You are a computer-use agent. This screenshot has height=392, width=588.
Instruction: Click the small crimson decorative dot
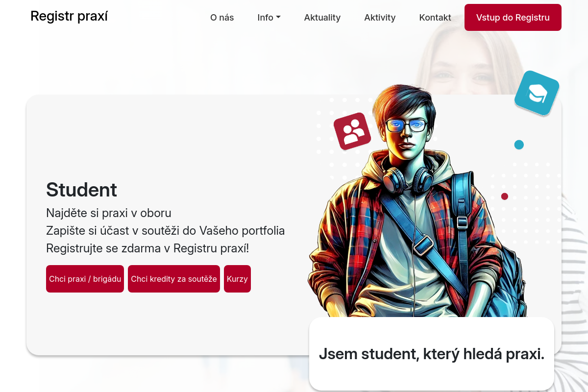pos(505,196)
